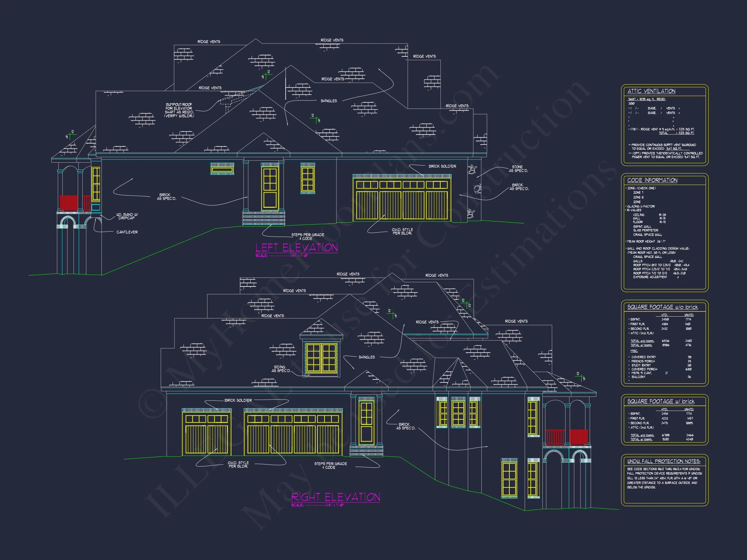The height and width of the screenshot is (560, 747).
Task: Click the solid red railing panel on right elevation
Action: tap(578, 437)
